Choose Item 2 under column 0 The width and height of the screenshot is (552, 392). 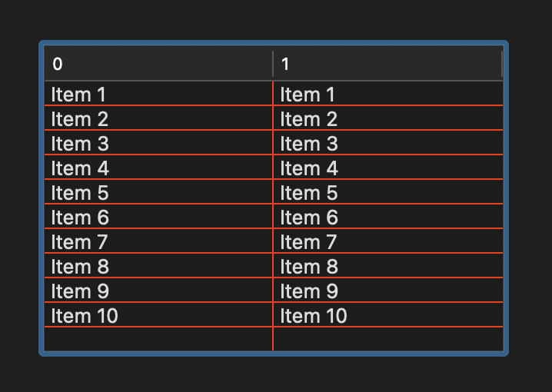[x=79, y=119]
